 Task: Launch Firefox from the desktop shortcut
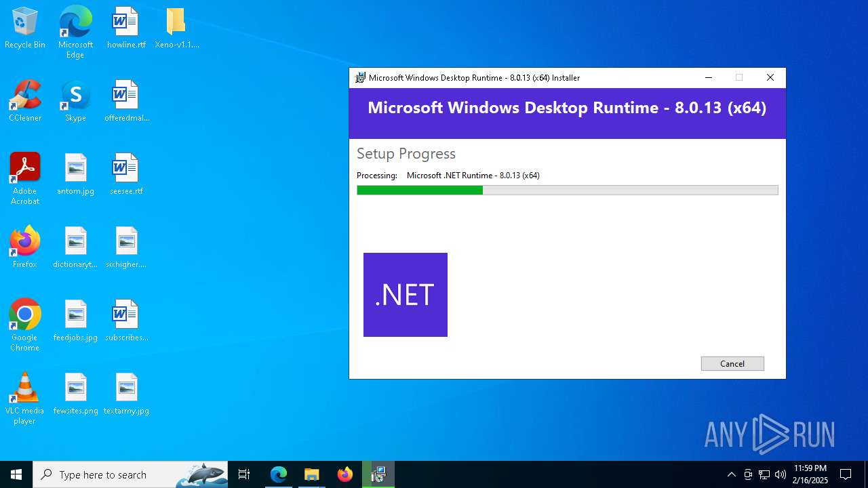25,247
